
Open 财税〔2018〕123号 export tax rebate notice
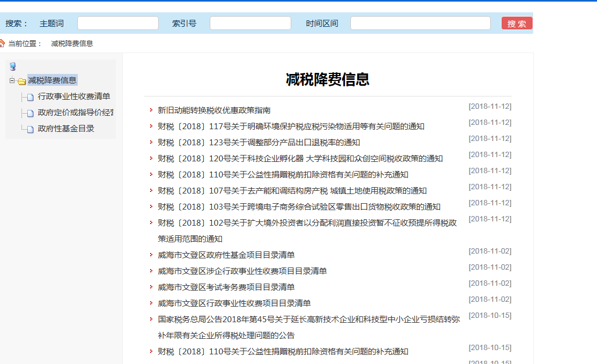tap(259, 143)
